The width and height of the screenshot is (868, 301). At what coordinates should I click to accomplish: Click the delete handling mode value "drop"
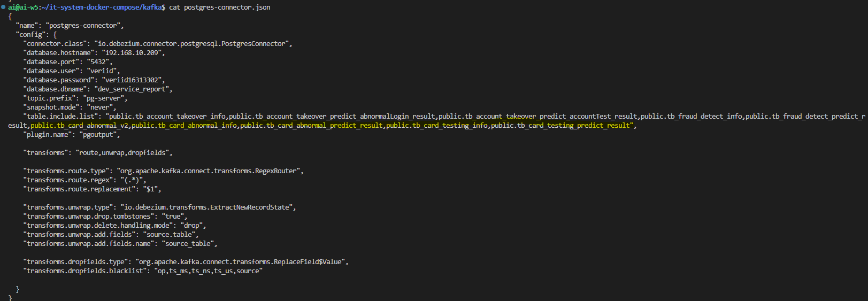tap(191, 226)
